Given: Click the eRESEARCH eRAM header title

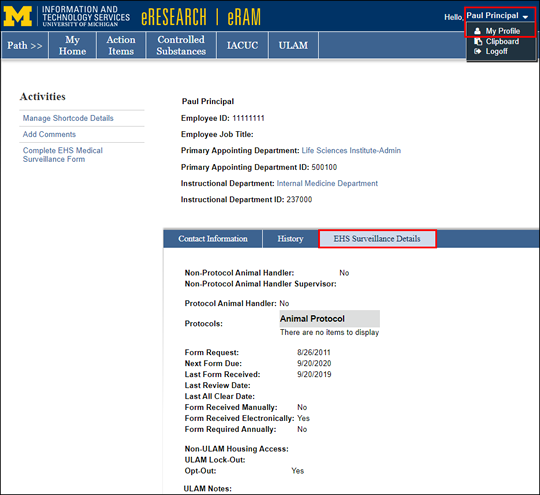Looking at the screenshot, I should (201, 17).
